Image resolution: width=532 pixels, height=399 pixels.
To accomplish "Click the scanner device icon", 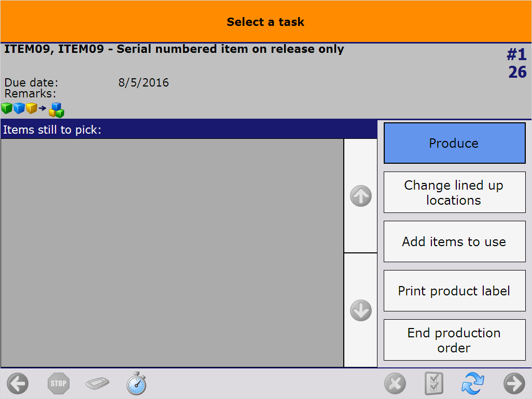I will (x=97, y=384).
